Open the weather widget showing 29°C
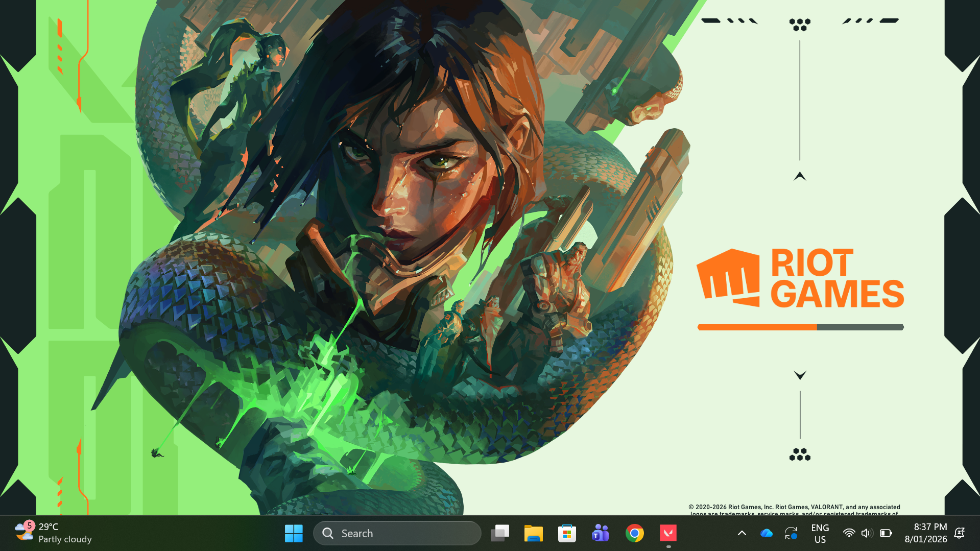The height and width of the screenshot is (551, 980). tap(49, 533)
